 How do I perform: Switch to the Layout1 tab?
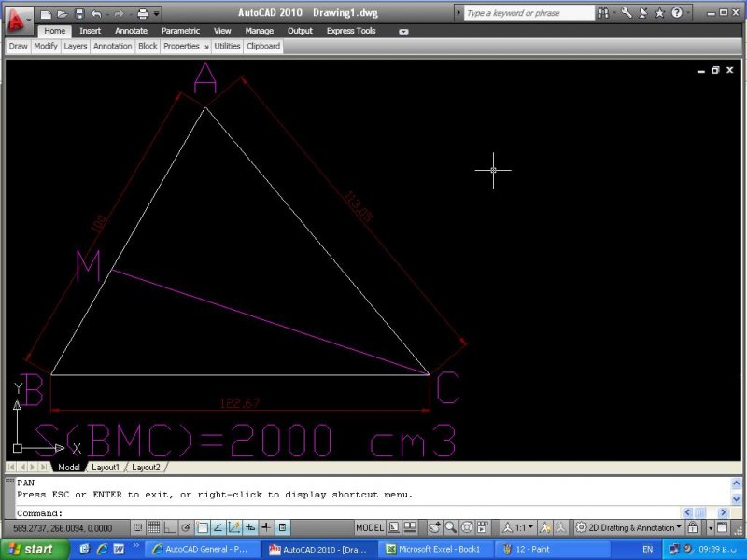[105, 467]
